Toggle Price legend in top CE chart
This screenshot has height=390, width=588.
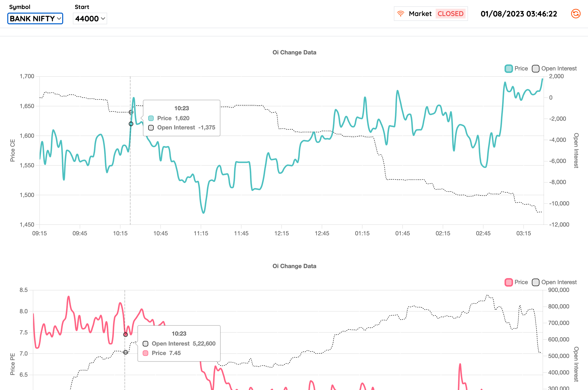click(516, 68)
